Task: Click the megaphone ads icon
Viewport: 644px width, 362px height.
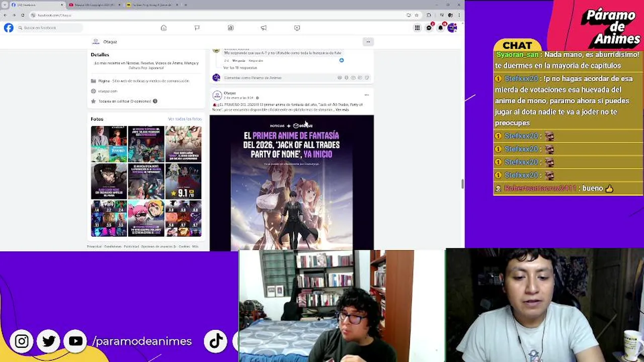Action: [264, 28]
